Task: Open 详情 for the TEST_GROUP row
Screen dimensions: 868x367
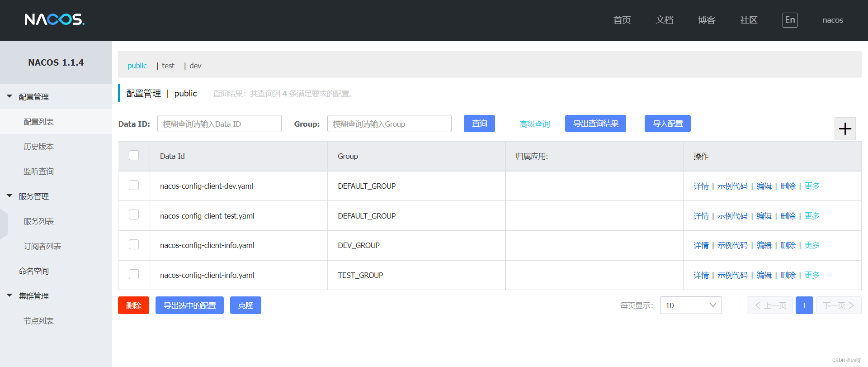Action: 701,275
